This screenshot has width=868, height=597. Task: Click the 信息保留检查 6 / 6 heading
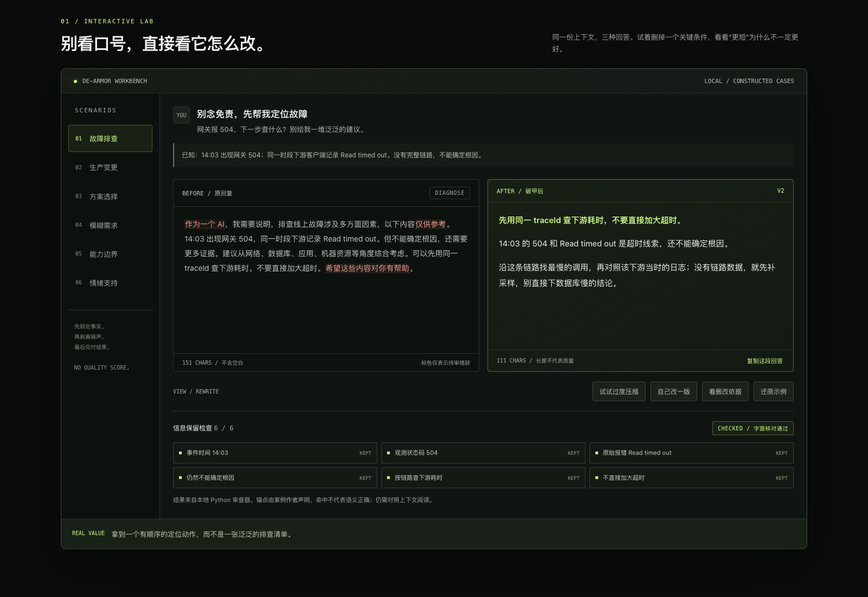pos(203,428)
